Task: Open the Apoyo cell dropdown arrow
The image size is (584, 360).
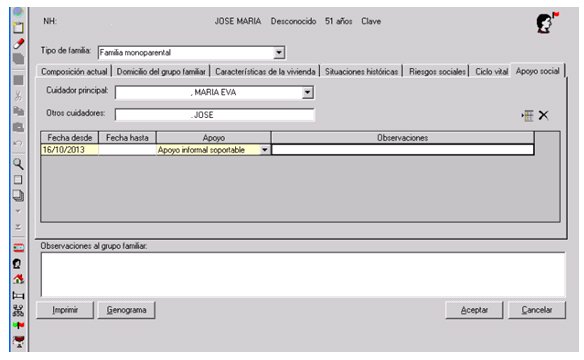Action: [x=264, y=150]
